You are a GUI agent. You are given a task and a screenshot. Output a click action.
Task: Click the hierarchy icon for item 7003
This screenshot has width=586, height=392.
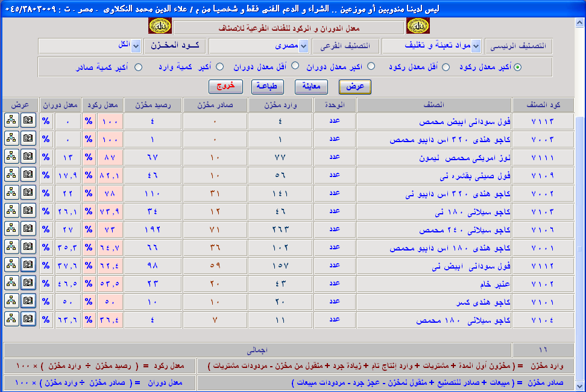pos(11,138)
